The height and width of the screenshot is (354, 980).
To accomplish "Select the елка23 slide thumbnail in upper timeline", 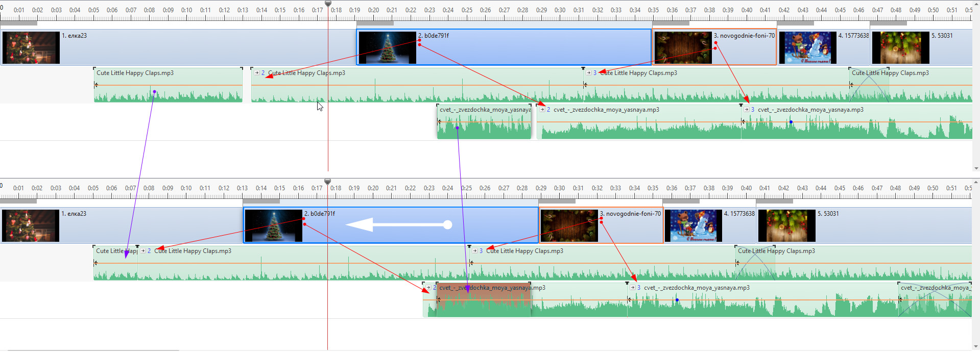I will pos(31,47).
